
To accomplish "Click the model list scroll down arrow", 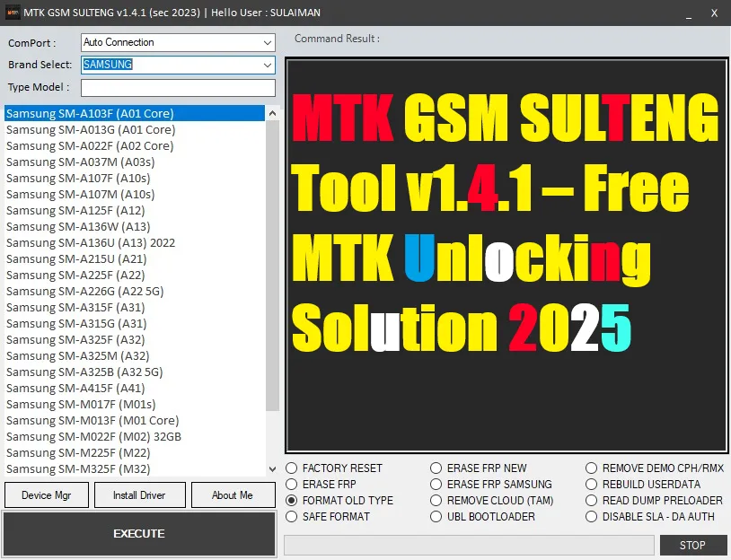I will (x=272, y=469).
